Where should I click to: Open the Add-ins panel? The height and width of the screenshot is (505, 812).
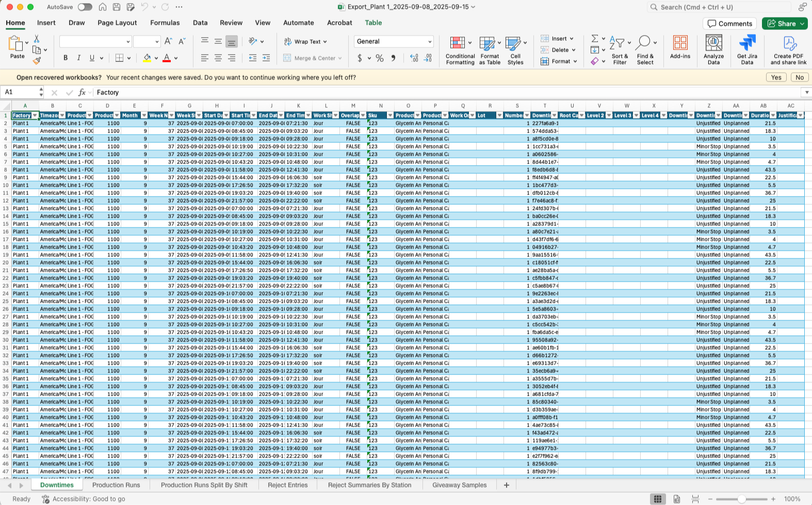click(680, 47)
